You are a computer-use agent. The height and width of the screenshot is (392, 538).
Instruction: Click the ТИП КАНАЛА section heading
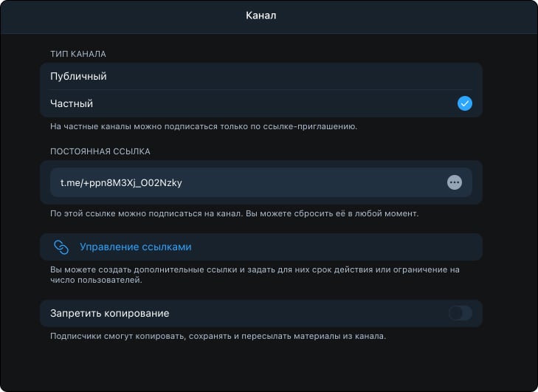click(x=78, y=54)
